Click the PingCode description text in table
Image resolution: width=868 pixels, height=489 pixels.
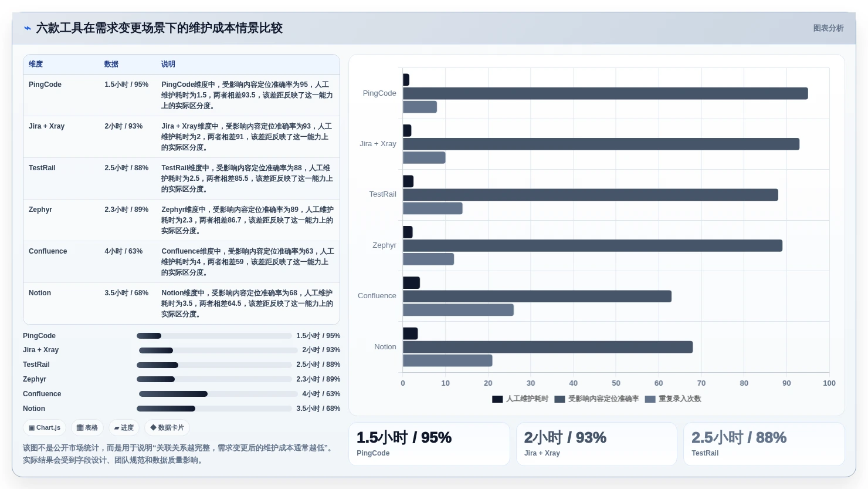pos(247,95)
